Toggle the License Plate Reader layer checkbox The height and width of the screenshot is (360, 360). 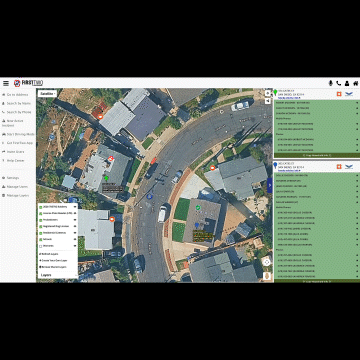click(x=40, y=213)
